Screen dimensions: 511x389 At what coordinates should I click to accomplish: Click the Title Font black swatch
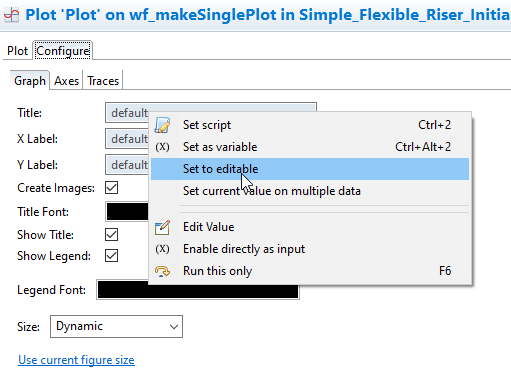tap(127, 211)
